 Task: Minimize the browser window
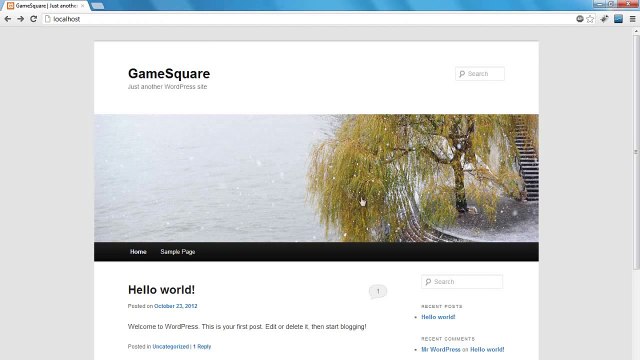pyautogui.click(x=599, y=4)
